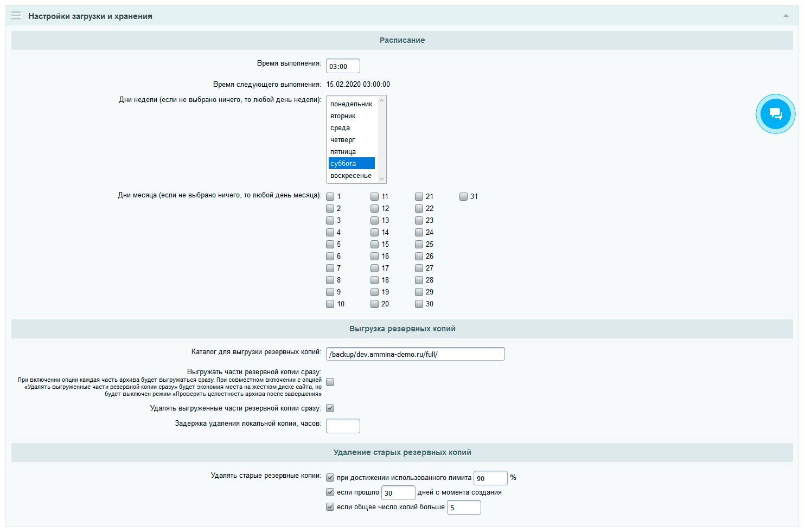This screenshot has height=532, width=805.
Task: Check day of month 13
Action: tap(374, 220)
